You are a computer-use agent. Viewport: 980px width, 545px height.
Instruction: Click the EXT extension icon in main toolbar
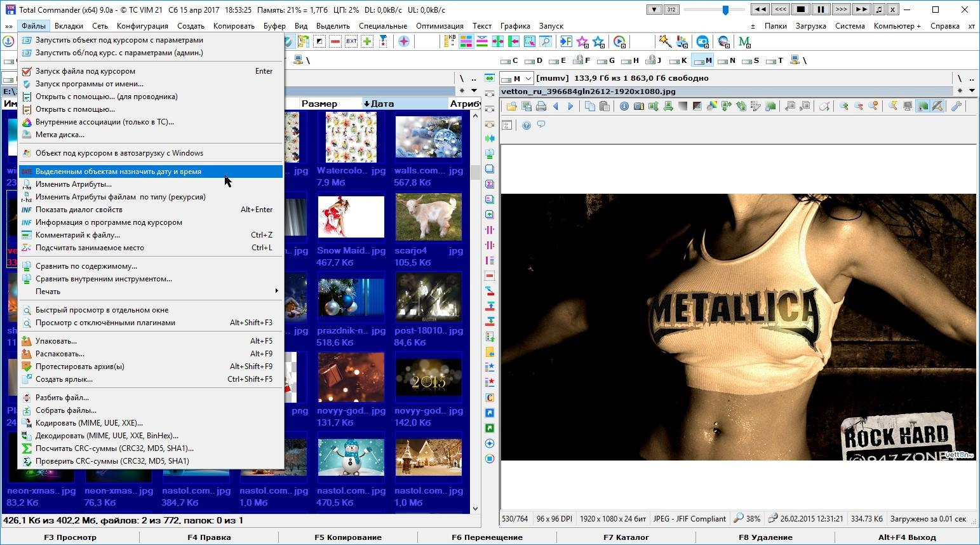tap(351, 41)
